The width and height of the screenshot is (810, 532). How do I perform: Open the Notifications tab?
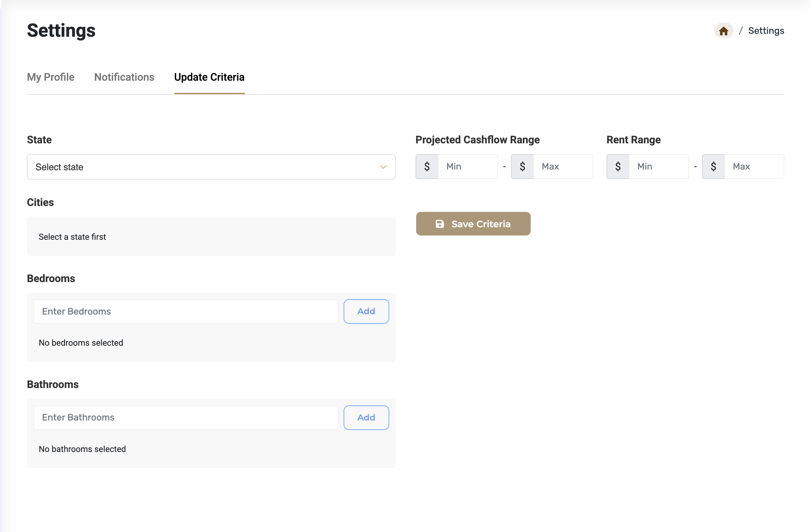tap(124, 77)
